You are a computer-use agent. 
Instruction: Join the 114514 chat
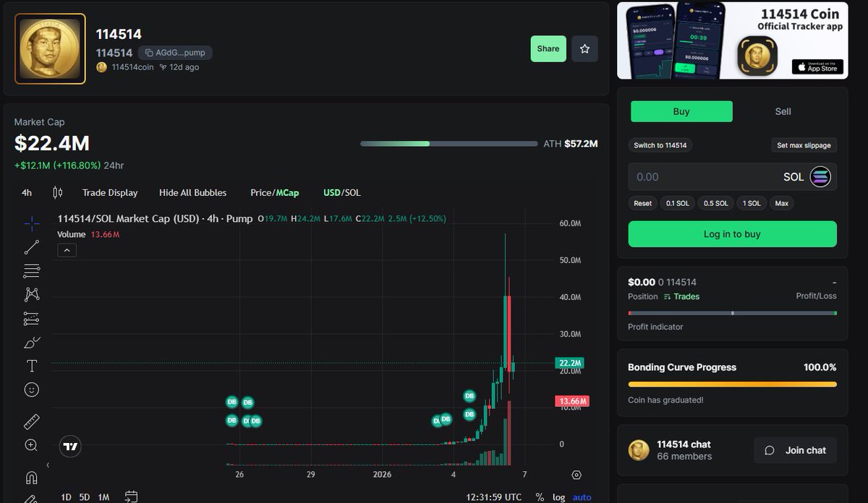[796, 450]
